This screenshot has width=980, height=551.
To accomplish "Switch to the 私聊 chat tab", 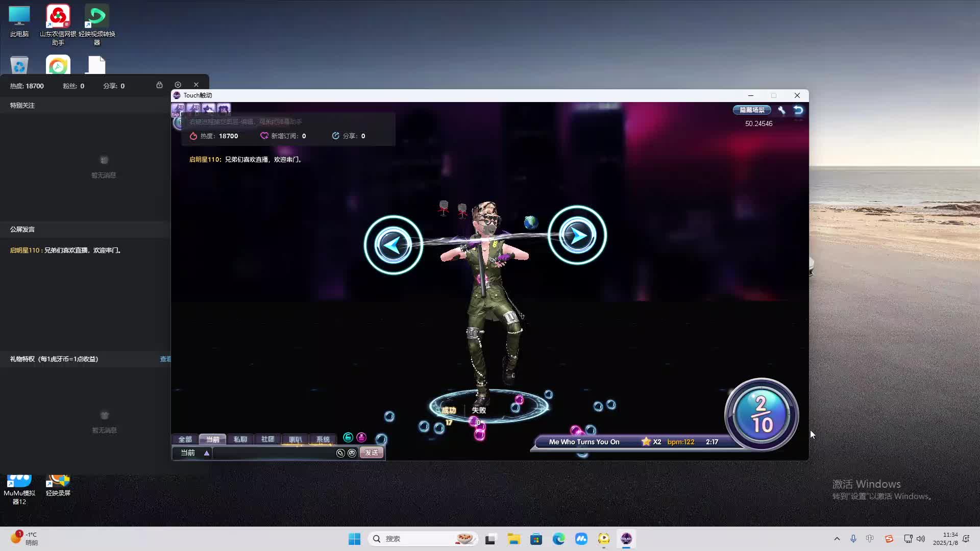I will 240,439.
